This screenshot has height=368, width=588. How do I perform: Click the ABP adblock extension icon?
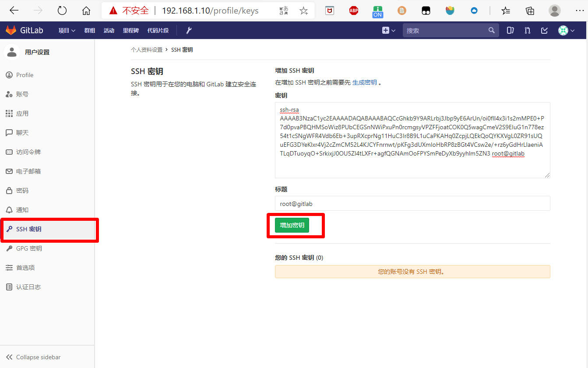tap(354, 11)
